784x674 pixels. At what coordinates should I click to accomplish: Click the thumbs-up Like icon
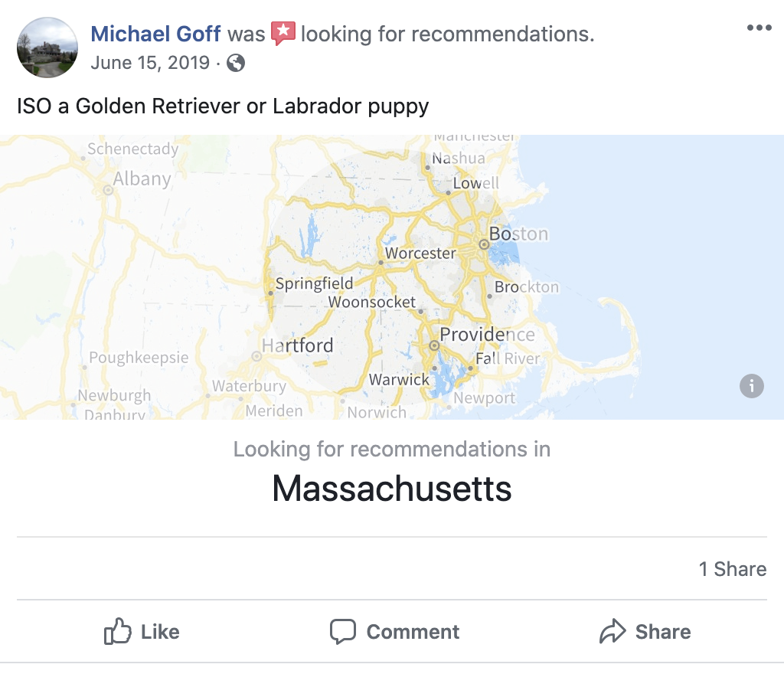coord(118,632)
